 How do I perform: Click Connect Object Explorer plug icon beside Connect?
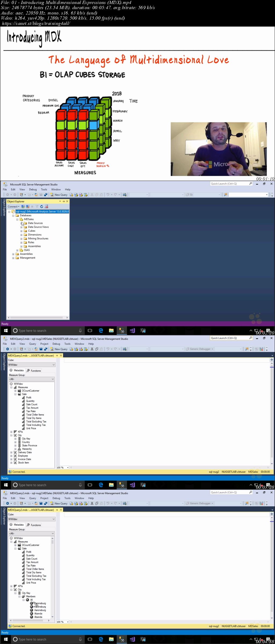coord(23,206)
